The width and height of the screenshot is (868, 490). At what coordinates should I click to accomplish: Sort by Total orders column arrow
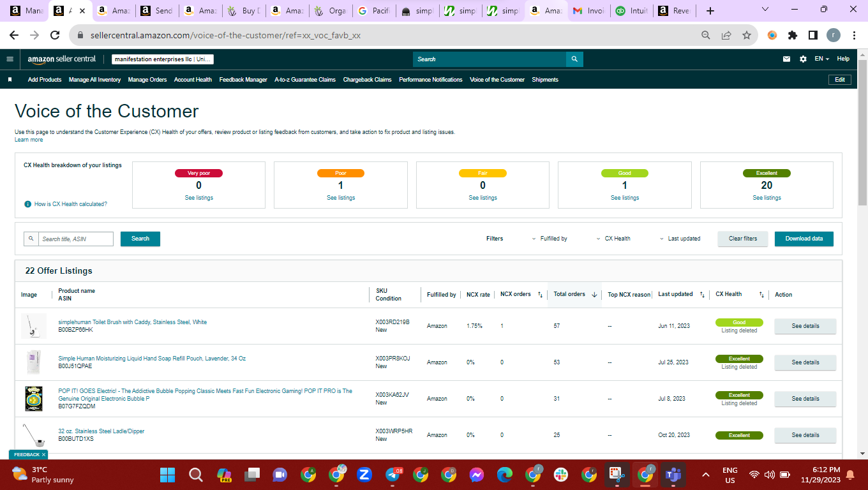click(594, 295)
